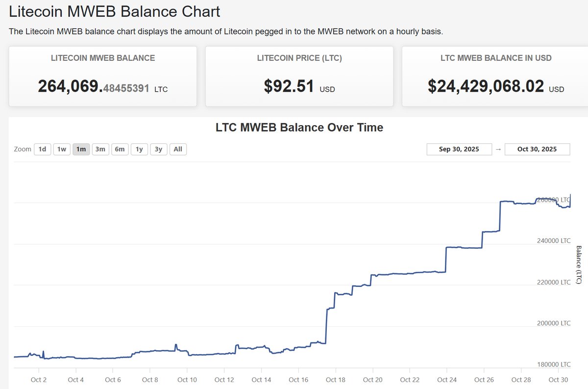Select the 1y zoom range

coord(139,149)
